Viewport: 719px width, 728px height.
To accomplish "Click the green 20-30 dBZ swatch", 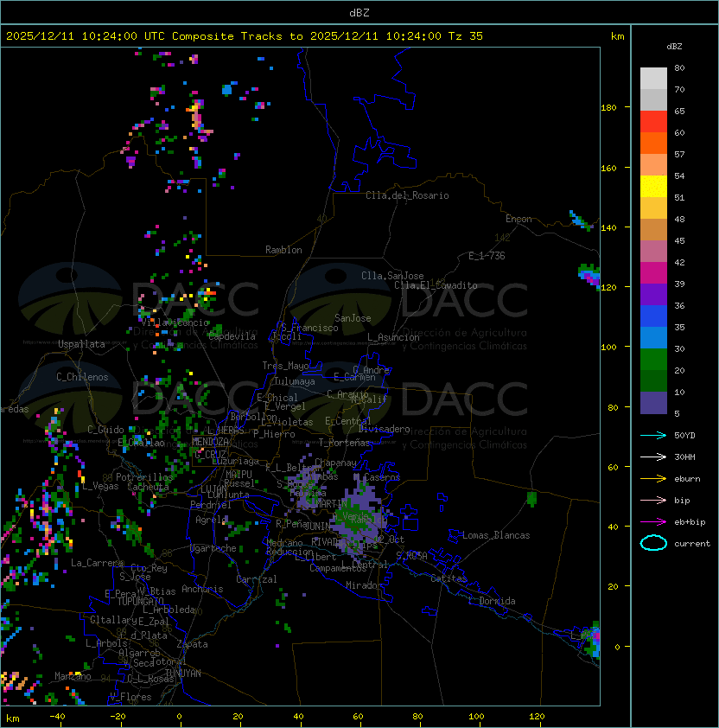I will [x=653, y=360].
